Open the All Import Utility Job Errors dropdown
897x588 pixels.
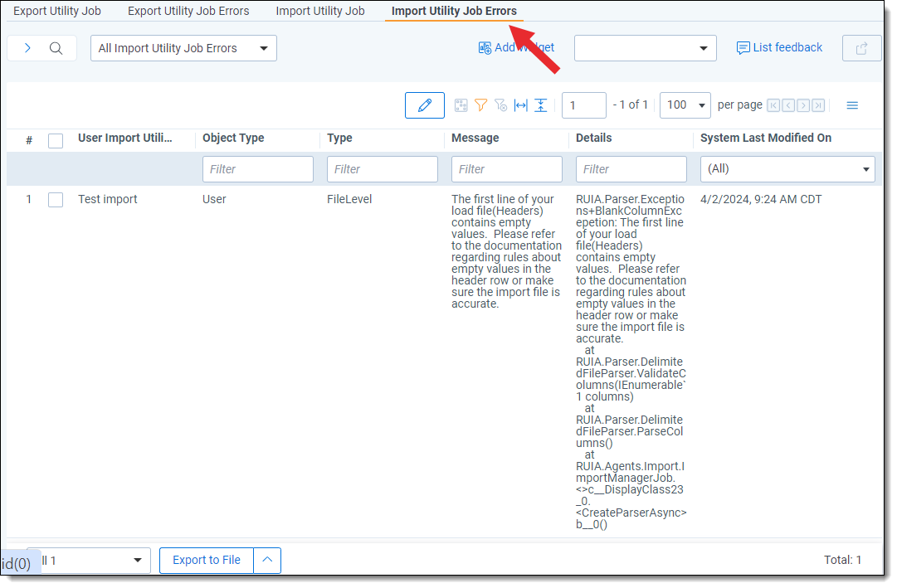click(x=183, y=48)
